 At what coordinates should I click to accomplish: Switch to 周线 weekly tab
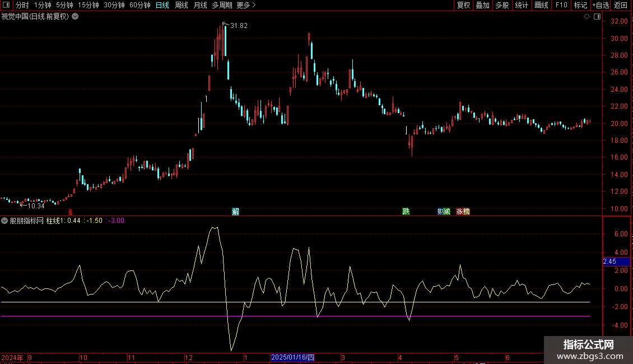181,5
